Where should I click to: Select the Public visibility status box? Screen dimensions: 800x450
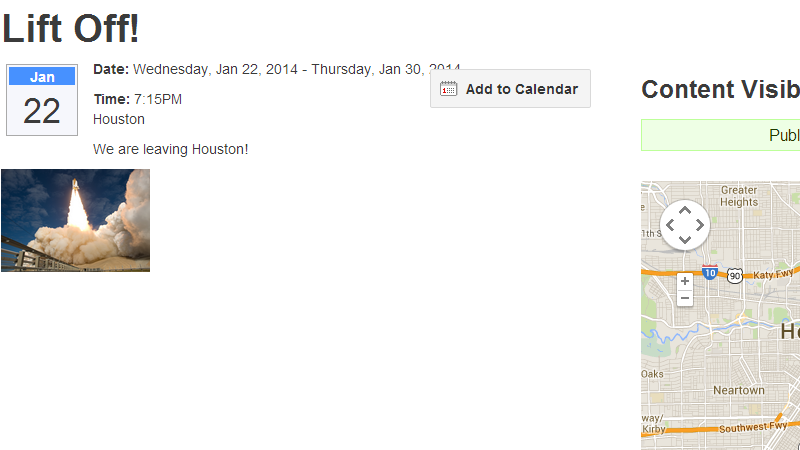point(720,135)
